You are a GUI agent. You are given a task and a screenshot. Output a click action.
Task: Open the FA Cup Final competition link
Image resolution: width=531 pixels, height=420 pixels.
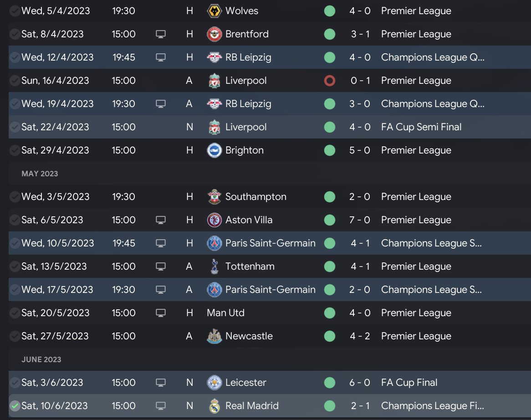pos(409,383)
